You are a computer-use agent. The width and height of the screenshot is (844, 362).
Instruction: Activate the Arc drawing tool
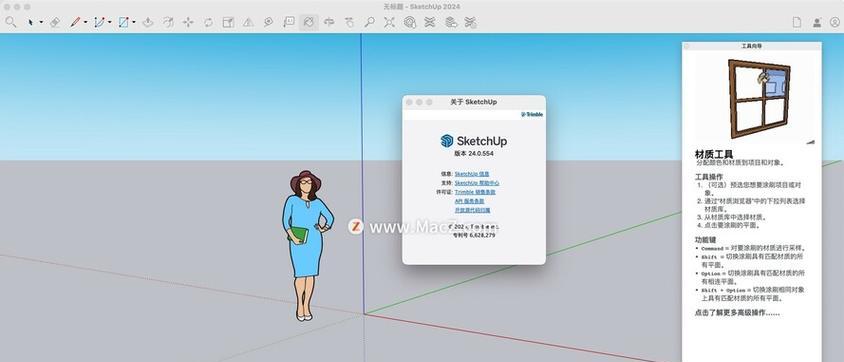point(99,22)
